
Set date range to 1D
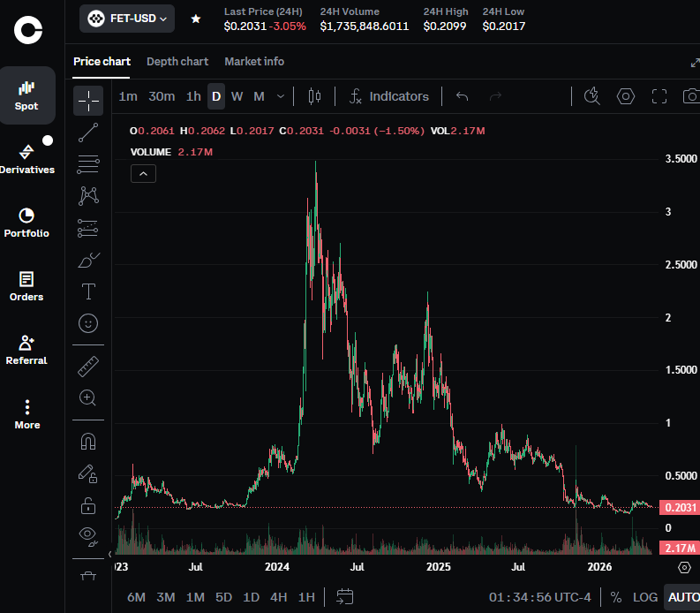pyautogui.click(x=251, y=597)
